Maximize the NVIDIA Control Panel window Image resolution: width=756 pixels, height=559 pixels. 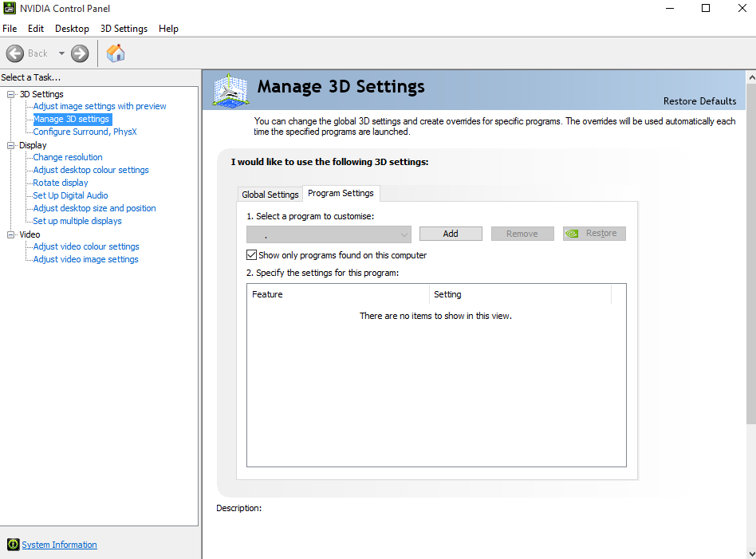click(x=706, y=8)
